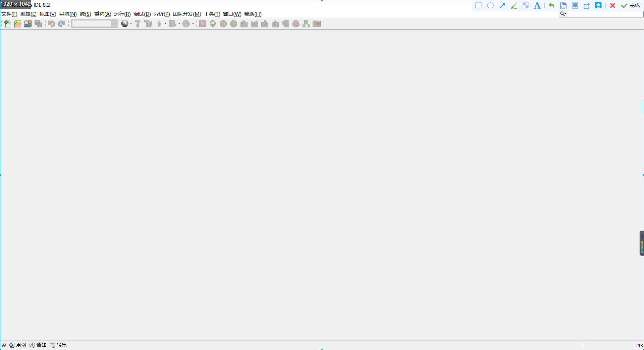Click the Save All toolbar icon

38,24
